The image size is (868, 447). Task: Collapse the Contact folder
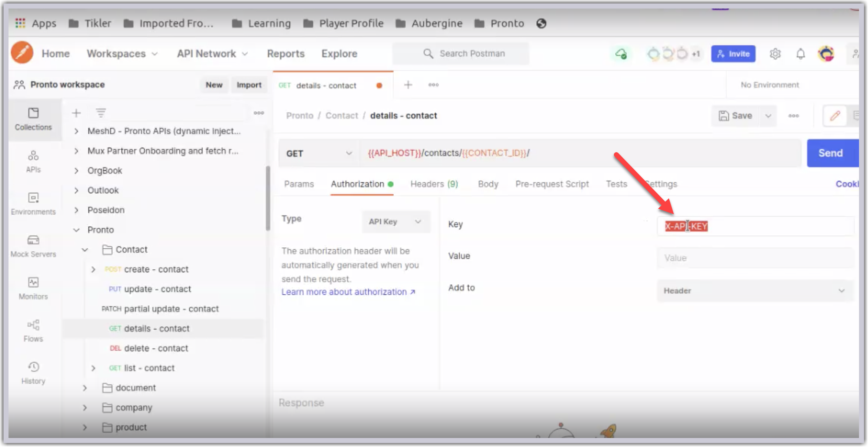coord(85,250)
